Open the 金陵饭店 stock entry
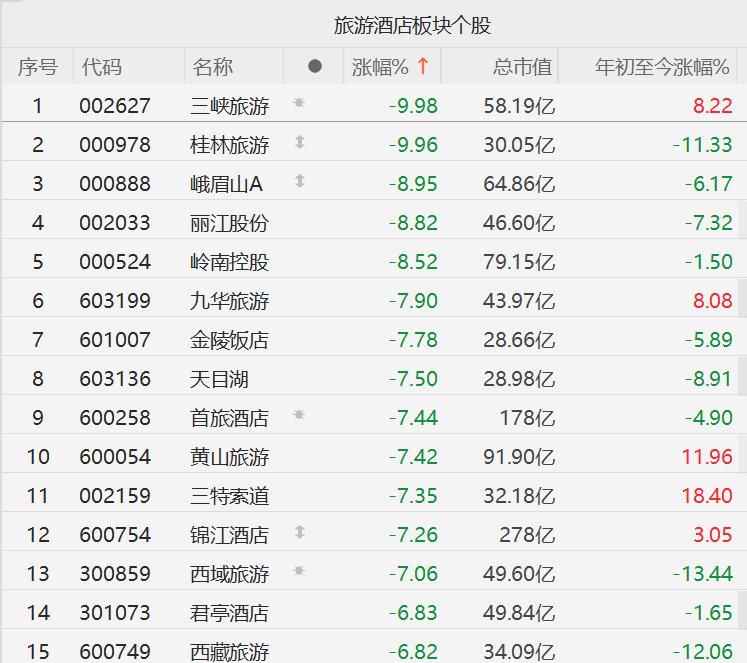 click(229, 340)
